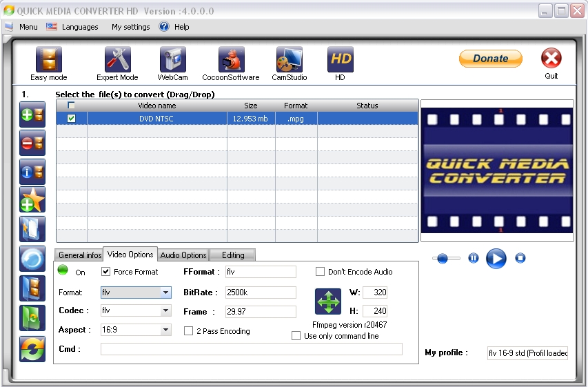Image resolution: width=588 pixels, height=387 pixels.
Task: Launch the CamStudio icon
Action: click(x=289, y=59)
